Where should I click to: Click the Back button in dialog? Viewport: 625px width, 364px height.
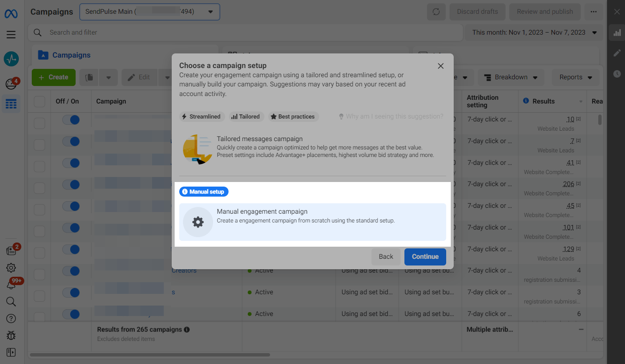386,257
